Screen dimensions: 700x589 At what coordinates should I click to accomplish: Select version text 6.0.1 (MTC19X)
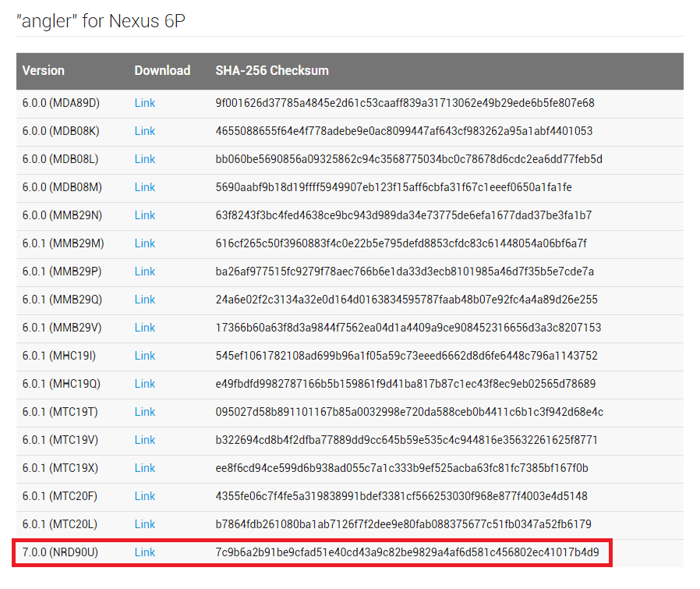tap(60, 468)
